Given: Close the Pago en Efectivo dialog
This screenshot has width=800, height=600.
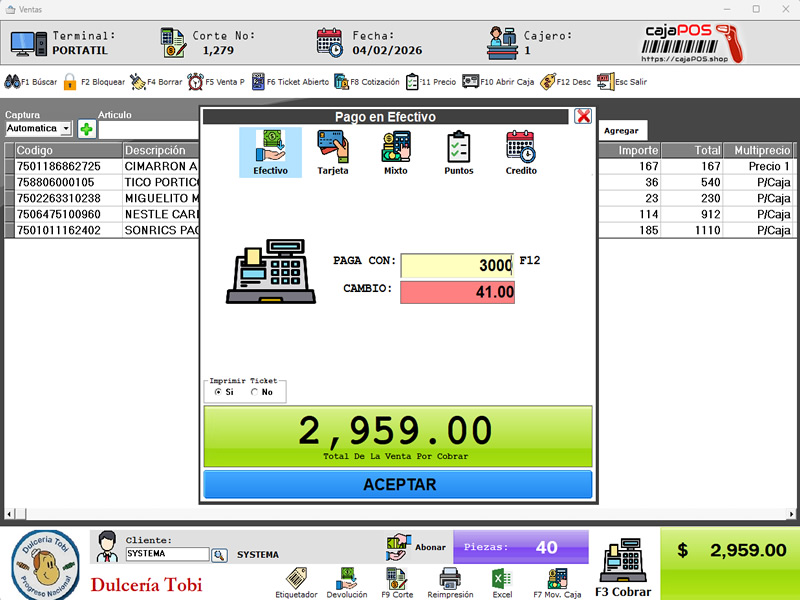Looking at the screenshot, I should [583, 116].
